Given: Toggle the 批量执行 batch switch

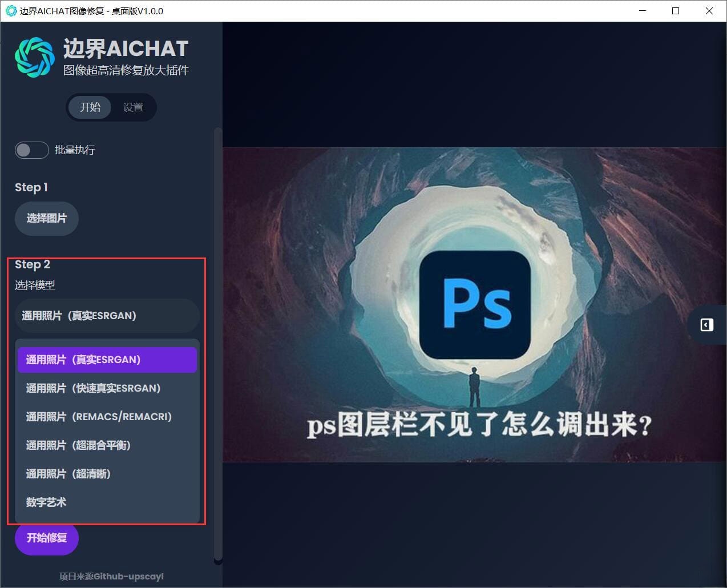Looking at the screenshot, I should coord(31,150).
